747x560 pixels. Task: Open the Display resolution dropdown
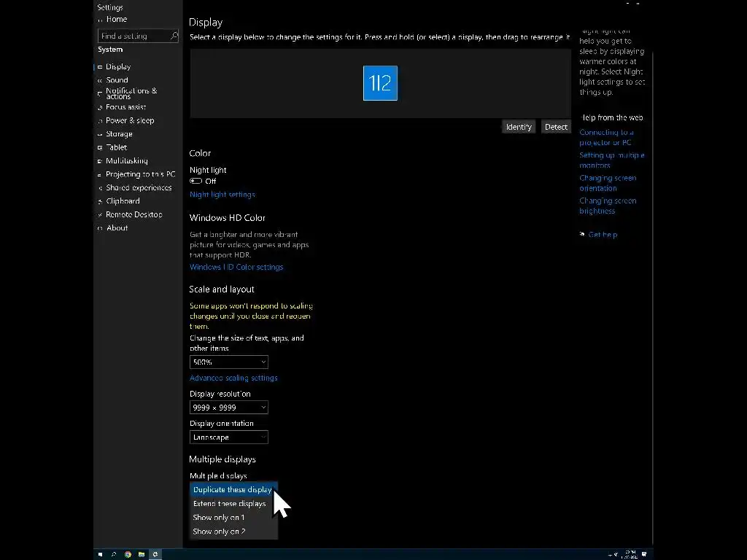point(228,407)
